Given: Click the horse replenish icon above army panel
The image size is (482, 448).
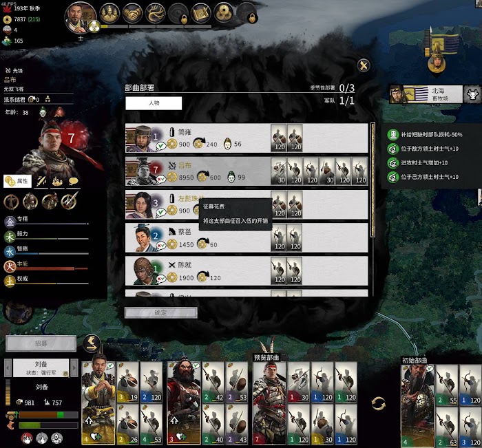Looking at the screenshot, I should (92, 344).
